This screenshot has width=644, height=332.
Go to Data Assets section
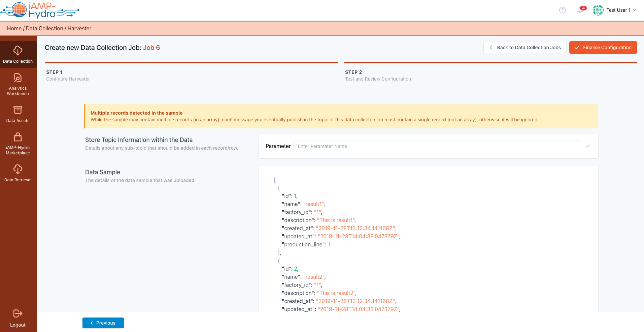[x=18, y=114]
